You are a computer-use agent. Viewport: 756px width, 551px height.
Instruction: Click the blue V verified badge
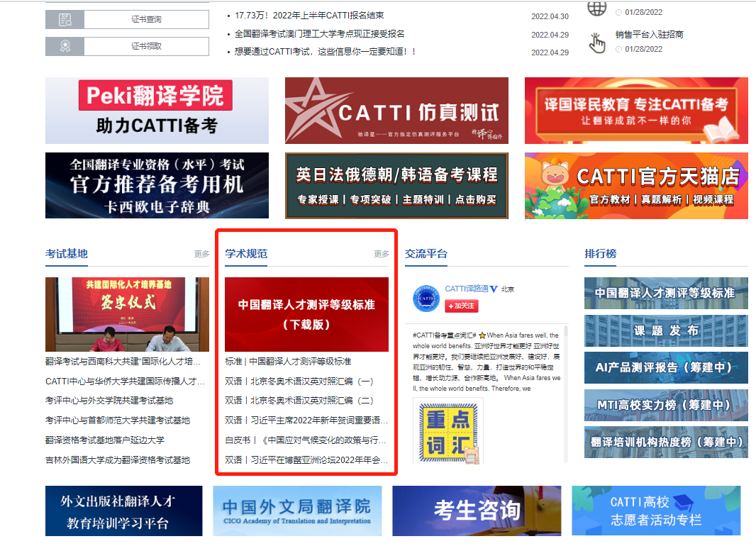pyautogui.click(x=494, y=289)
